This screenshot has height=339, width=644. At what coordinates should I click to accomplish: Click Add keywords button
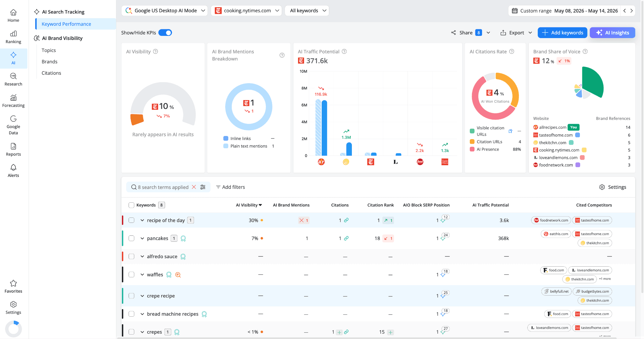(x=562, y=33)
